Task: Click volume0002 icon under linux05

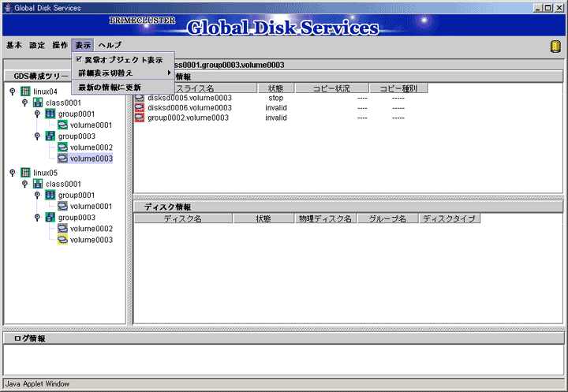Action: [x=62, y=229]
